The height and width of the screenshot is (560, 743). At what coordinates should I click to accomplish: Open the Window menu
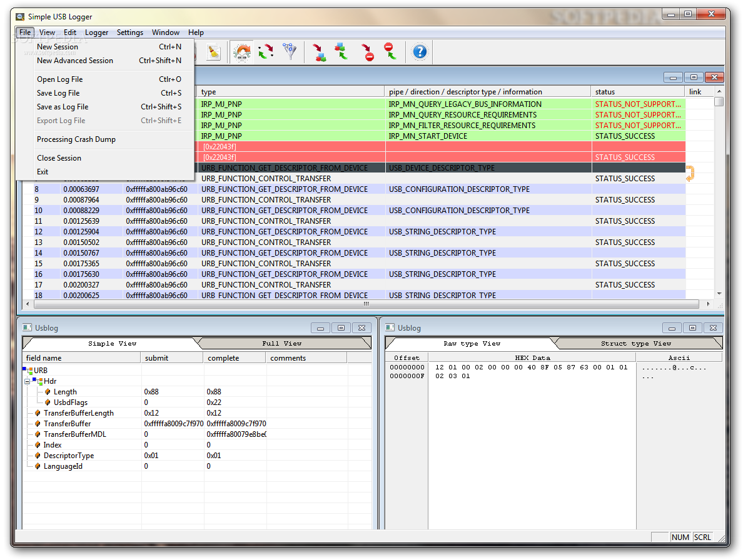(165, 32)
